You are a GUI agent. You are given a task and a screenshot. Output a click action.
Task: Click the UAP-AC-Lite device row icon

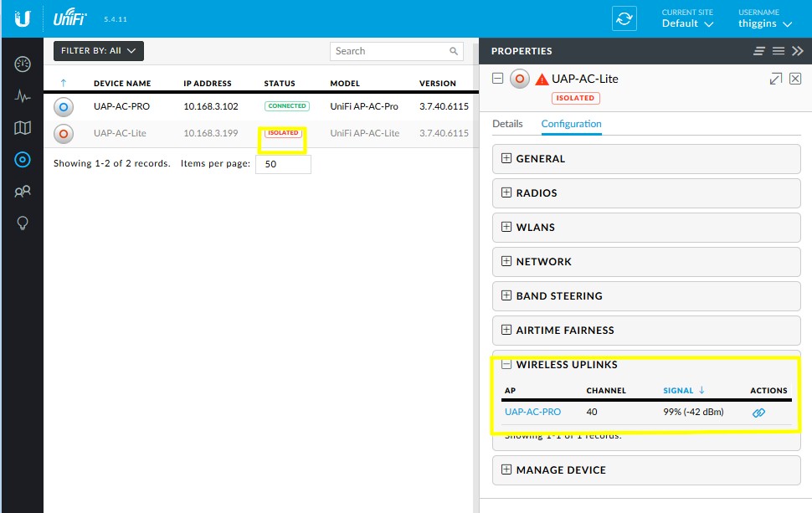(63, 134)
